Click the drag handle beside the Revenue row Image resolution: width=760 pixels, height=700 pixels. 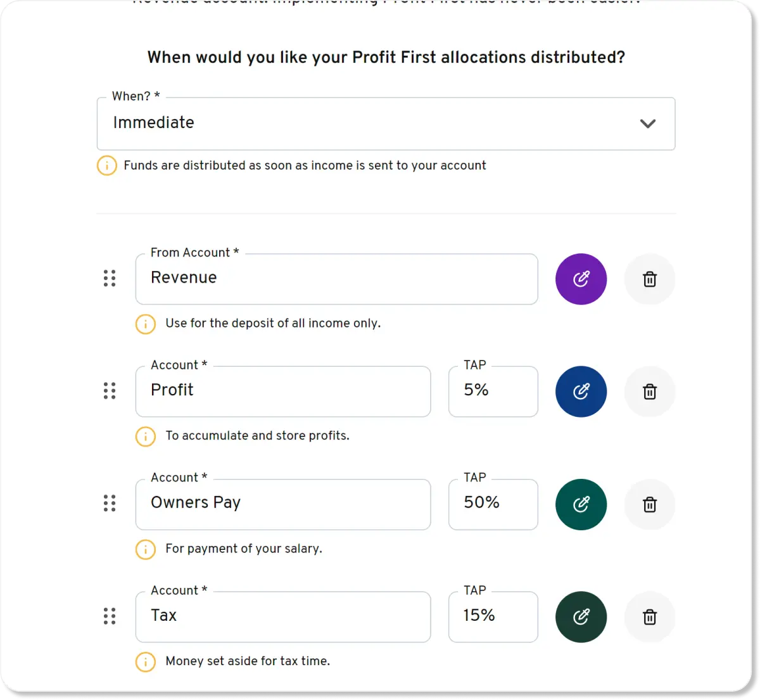pos(109,279)
